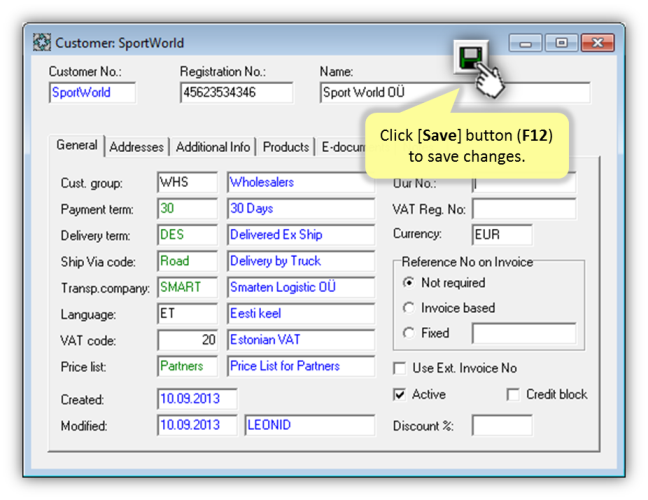Close the Customer SportWorld window
The width and height of the screenshot is (648, 500).
coord(598,43)
